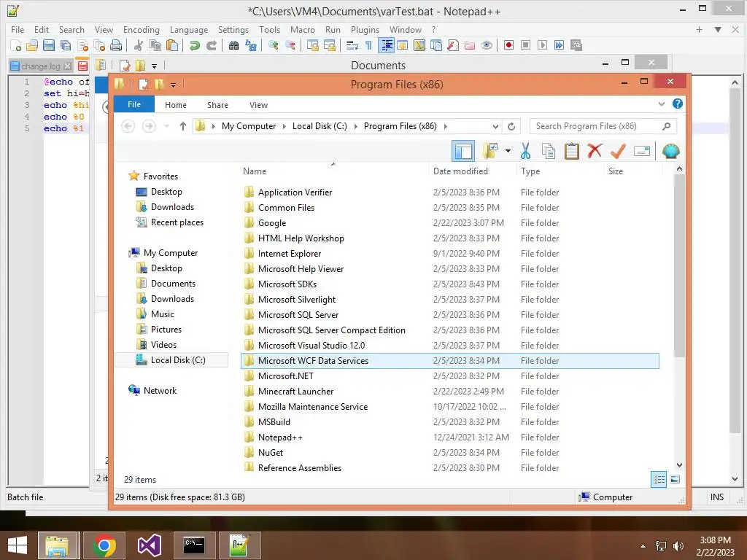Viewport: 747px width, 560px height.
Task: Open the Share ribbon tab
Action: pos(217,105)
